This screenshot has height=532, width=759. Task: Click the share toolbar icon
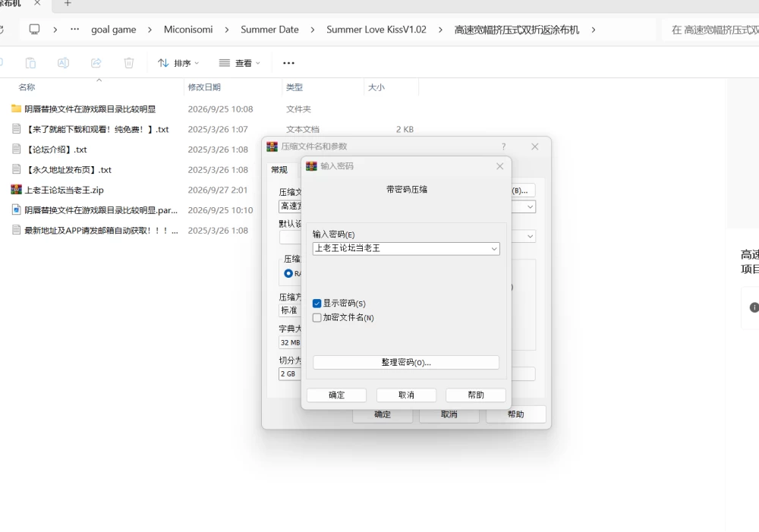pos(96,63)
